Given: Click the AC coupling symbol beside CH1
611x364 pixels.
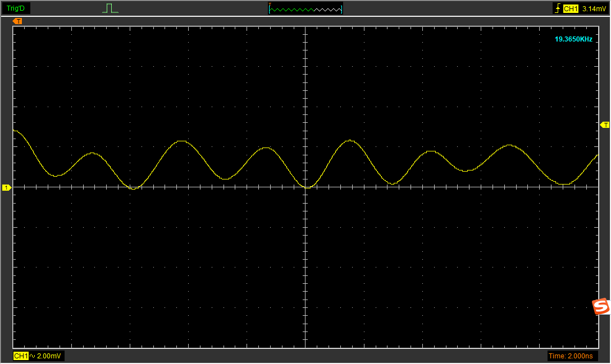Looking at the screenshot, I should pyautogui.click(x=33, y=356).
